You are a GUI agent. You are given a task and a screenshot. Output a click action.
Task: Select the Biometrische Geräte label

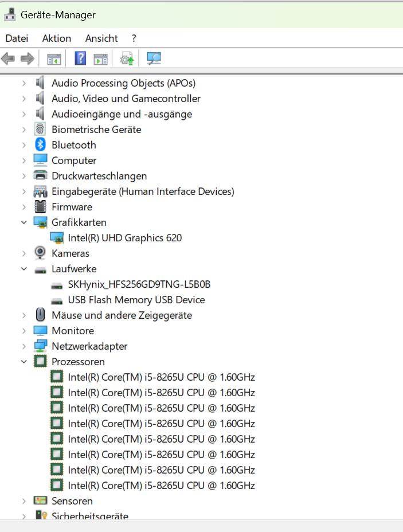point(96,130)
